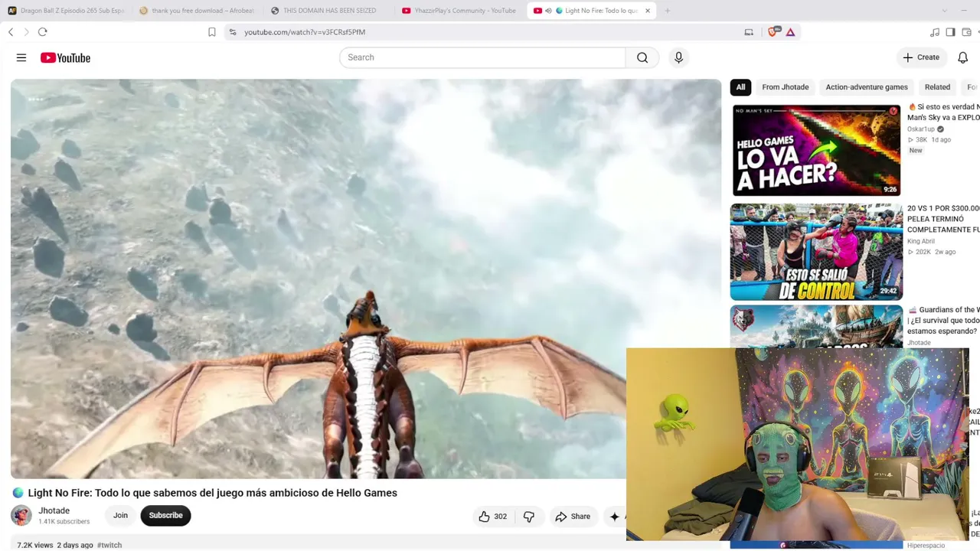980x551 pixels.
Task: Click the #twitch hashtag link
Action: point(109,545)
